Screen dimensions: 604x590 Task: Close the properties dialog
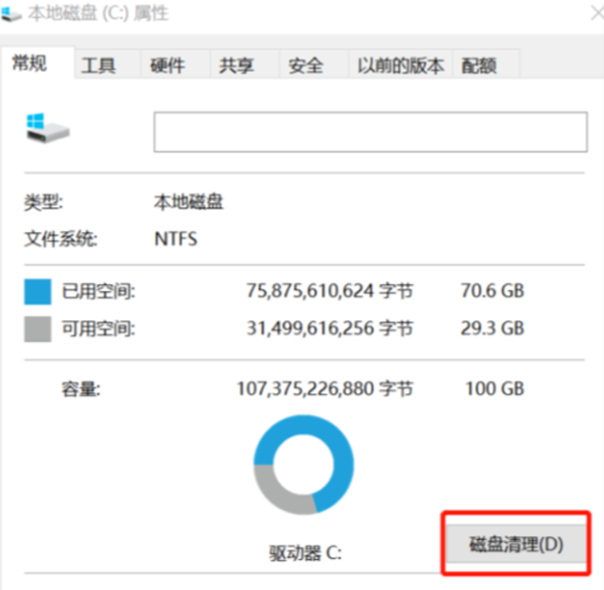click(x=597, y=13)
